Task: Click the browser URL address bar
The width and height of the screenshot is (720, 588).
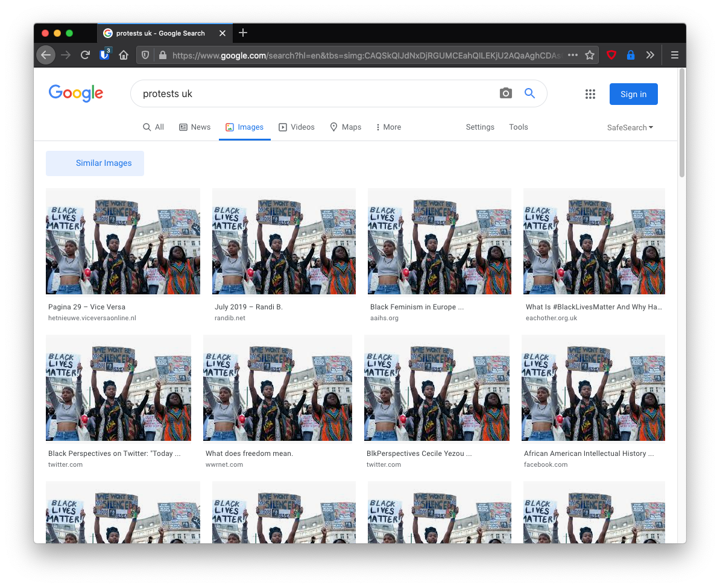Action: point(367,55)
